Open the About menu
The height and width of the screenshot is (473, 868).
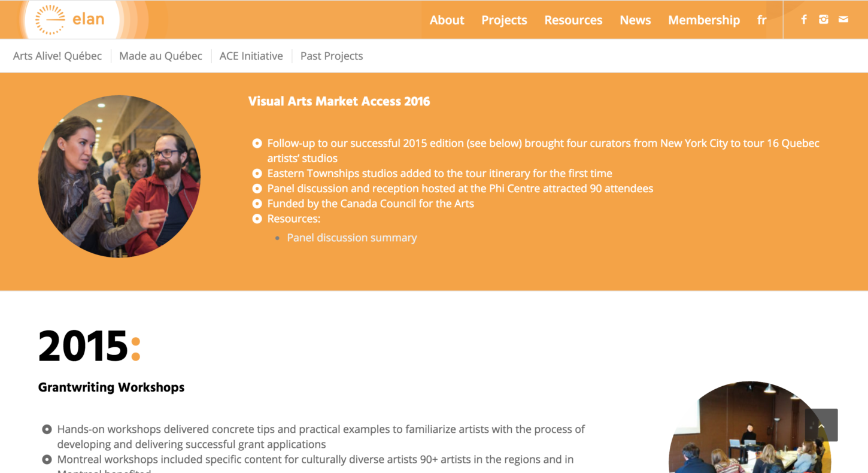447,20
